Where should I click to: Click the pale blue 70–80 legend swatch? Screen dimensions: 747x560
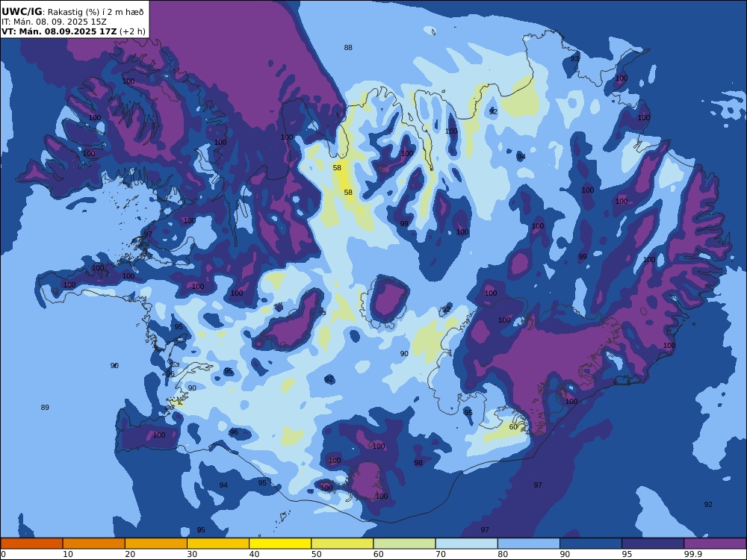pyautogui.click(x=466, y=544)
